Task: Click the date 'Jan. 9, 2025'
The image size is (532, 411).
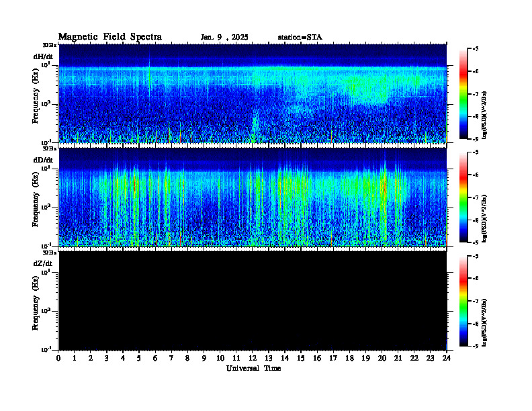Action: pyautogui.click(x=224, y=38)
